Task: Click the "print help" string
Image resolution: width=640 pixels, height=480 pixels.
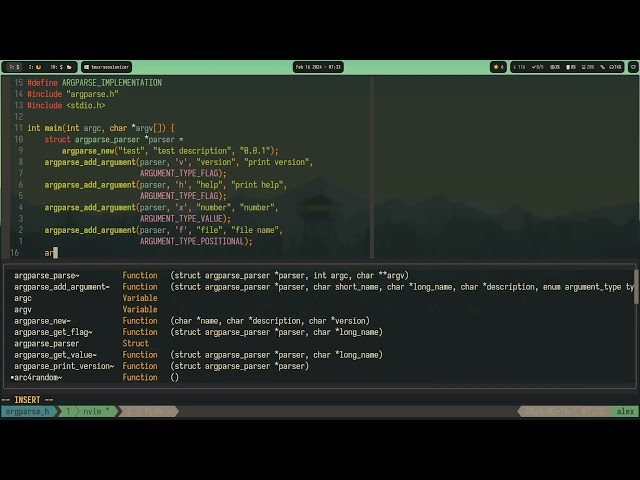Action: pyautogui.click(x=257, y=185)
